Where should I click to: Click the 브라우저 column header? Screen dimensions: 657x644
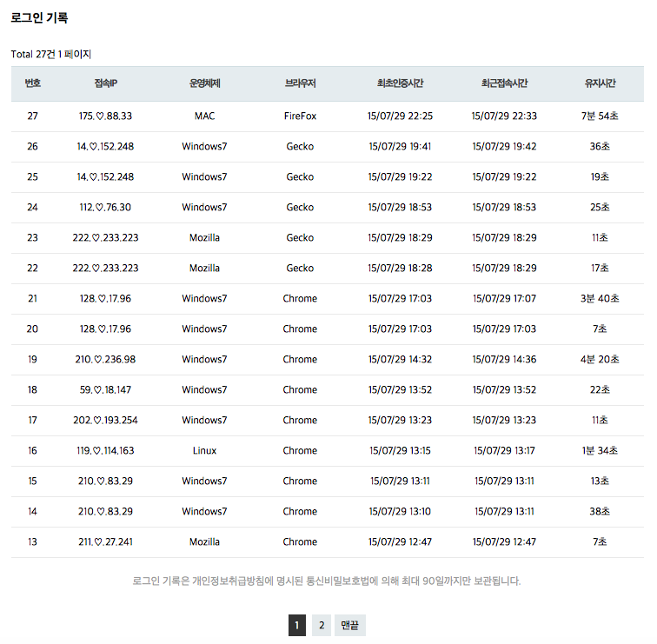tap(300, 83)
